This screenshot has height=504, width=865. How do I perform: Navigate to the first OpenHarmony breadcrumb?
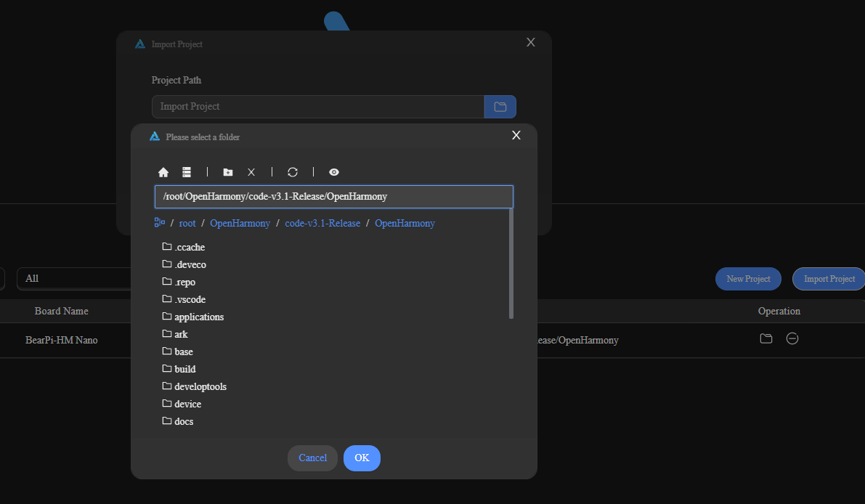240,224
